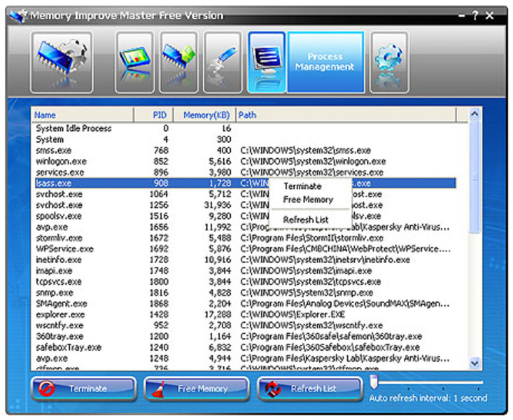Select the winlogon.exe row

(x=246, y=162)
